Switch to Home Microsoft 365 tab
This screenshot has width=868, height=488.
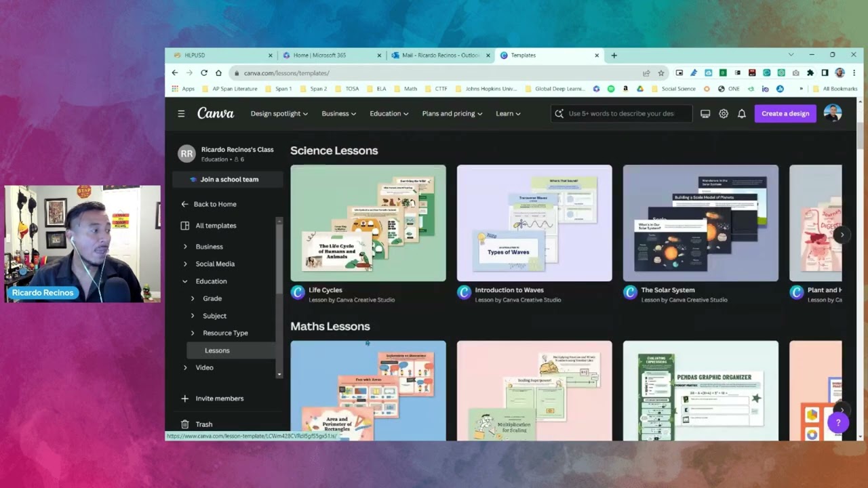(x=331, y=56)
